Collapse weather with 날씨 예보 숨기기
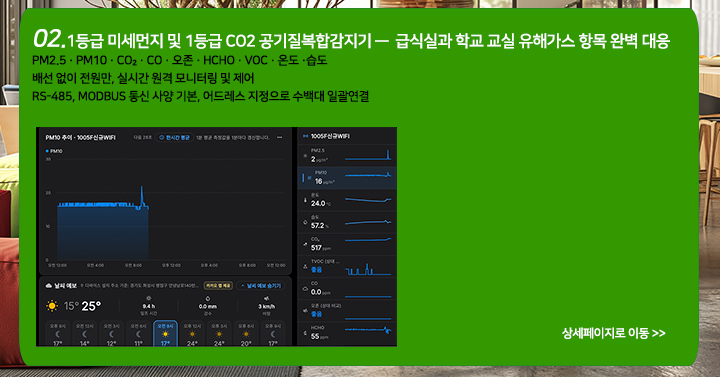The width and height of the screenshot is (720, 377). pos(261,286)
